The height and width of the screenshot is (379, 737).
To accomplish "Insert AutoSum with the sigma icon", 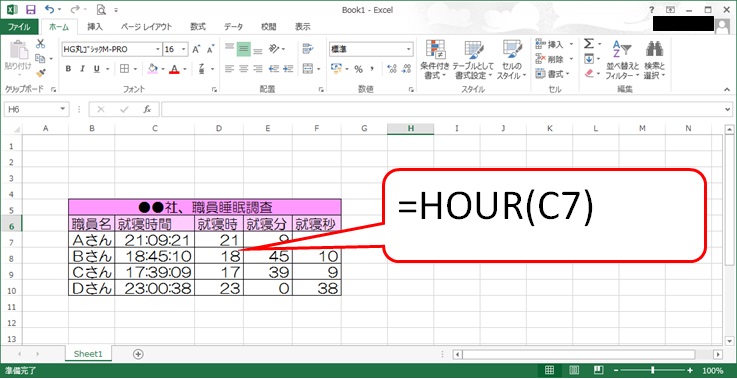I will coord(589,44).
